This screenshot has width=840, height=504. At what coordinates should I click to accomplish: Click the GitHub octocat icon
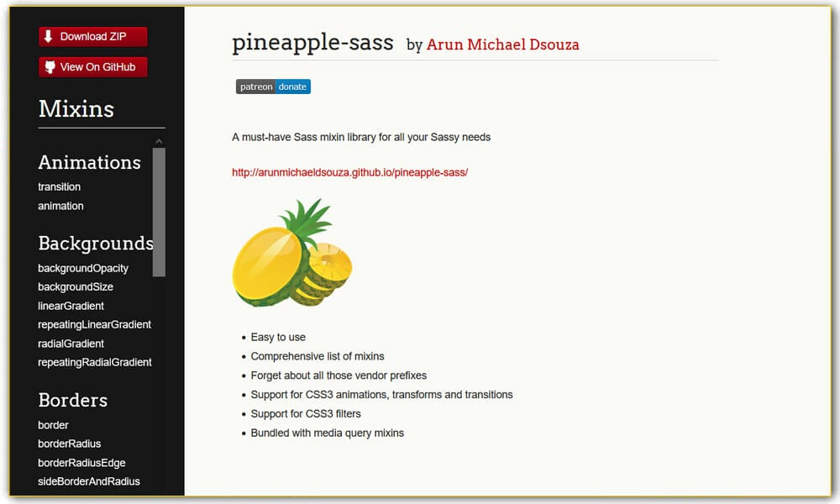click(49, 66)
